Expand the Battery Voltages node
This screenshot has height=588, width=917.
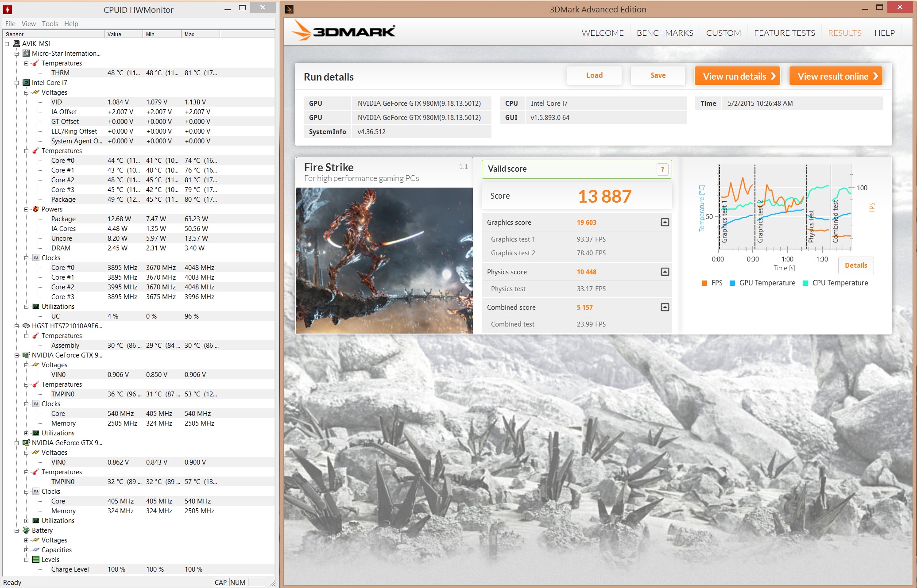27,540
